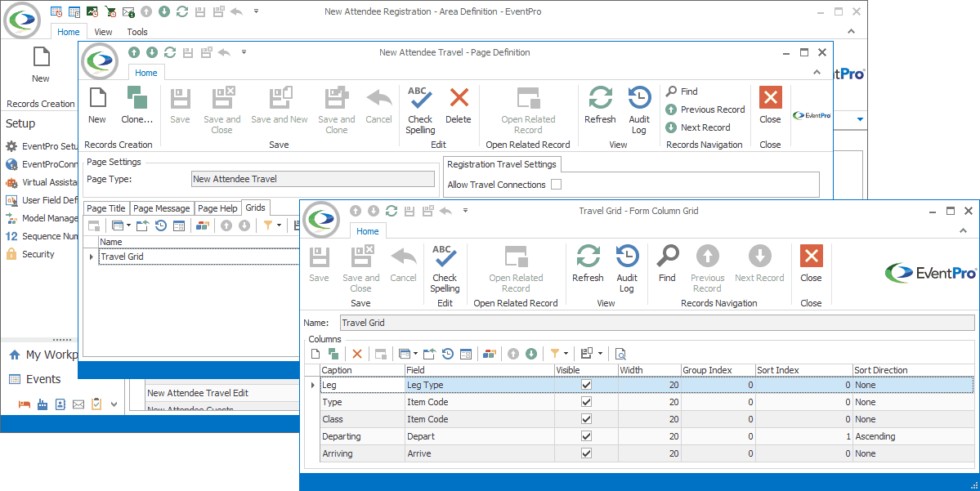
Task: Click the delete X icon in Columns toolbar
Action: click(357, 355)
